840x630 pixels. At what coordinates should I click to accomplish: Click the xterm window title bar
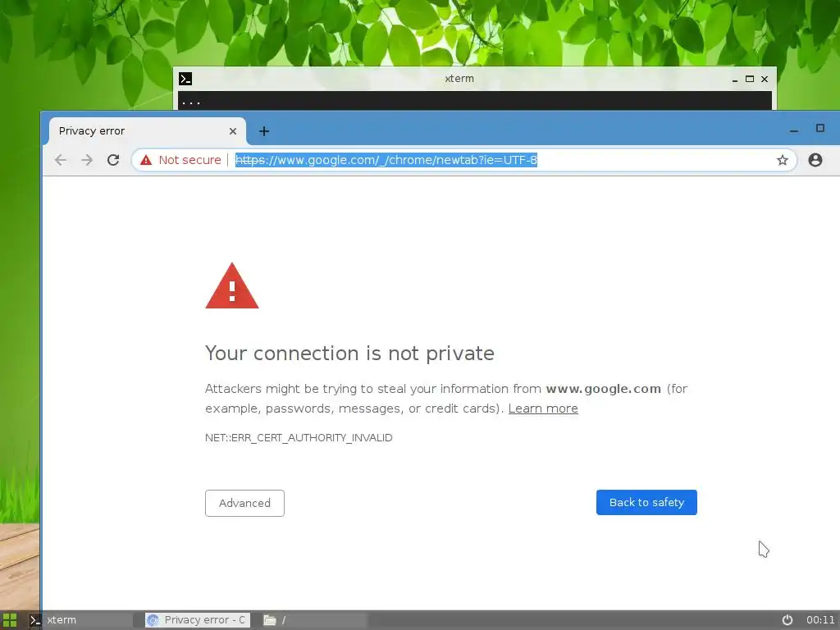tap(459, 78)
